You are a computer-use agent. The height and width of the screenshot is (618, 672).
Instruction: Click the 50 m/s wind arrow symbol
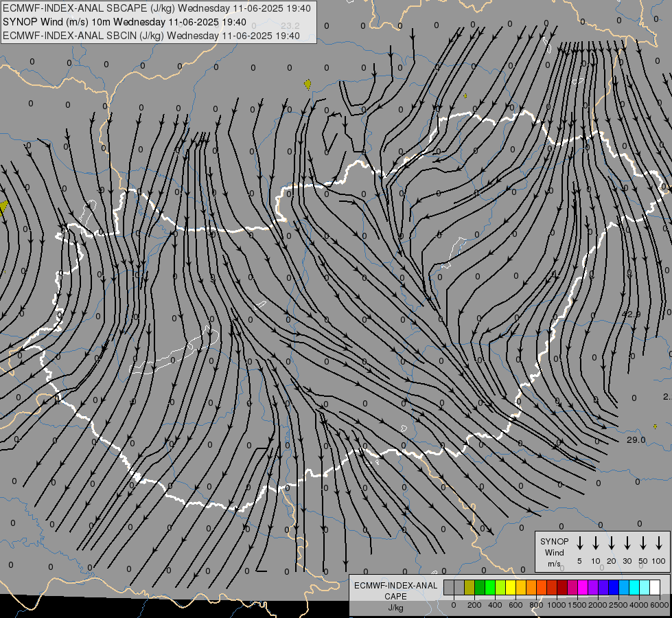(x=643, y=543)
